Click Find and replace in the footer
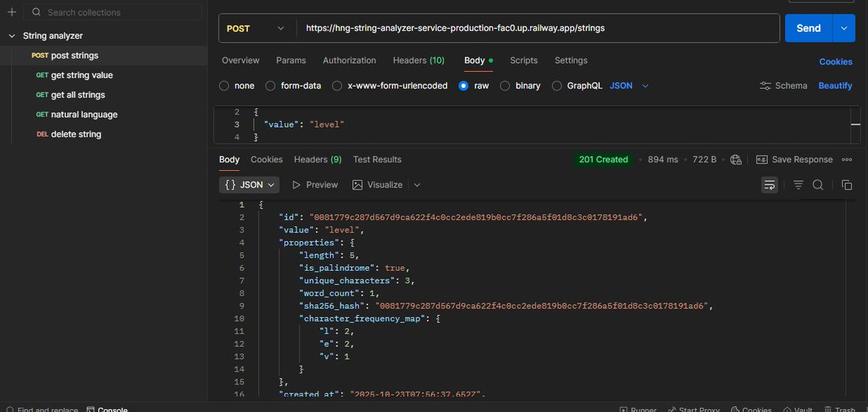The width and height of the screenshot is (868, 412). click(x=42, y=409)
